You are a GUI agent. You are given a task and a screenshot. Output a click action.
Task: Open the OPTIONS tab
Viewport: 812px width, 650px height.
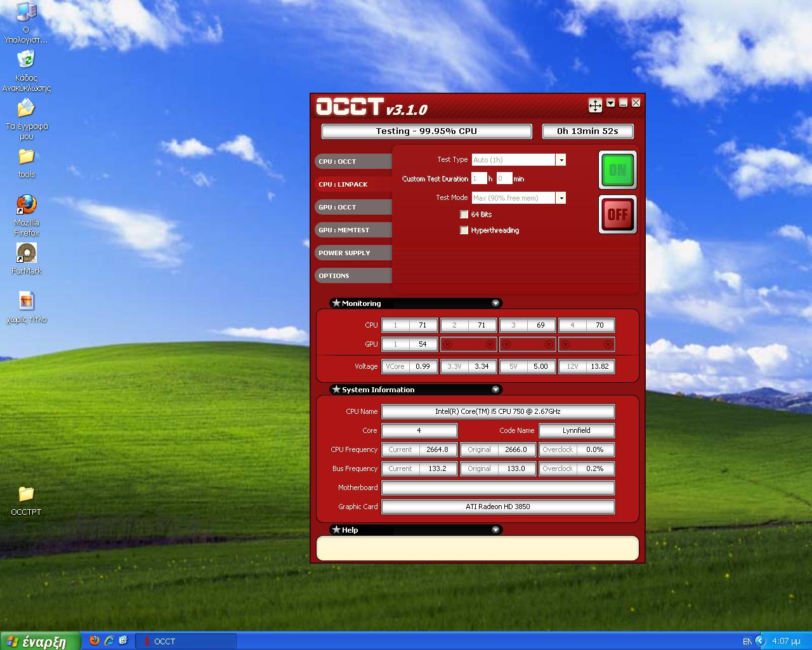point(353,275)
